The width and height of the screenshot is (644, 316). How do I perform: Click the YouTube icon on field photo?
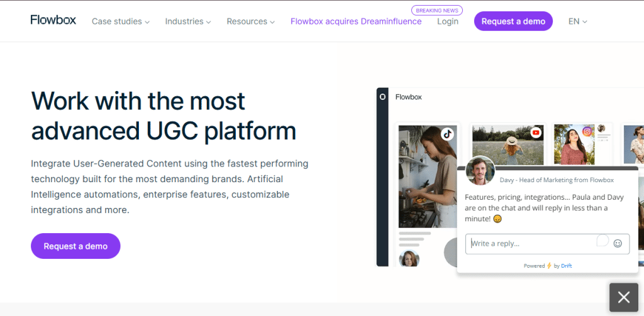pos(536,133)
